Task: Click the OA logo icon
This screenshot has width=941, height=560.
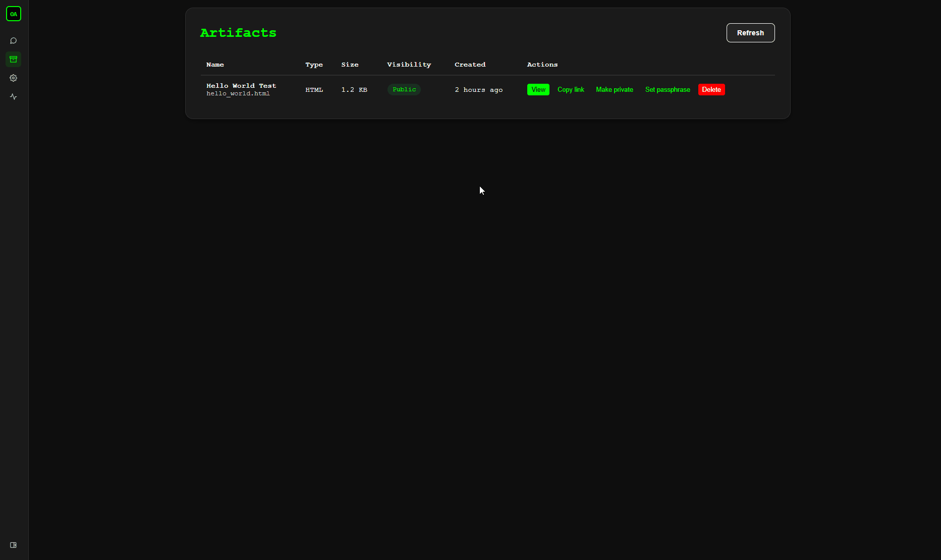Action: click(x=14, y=14)
